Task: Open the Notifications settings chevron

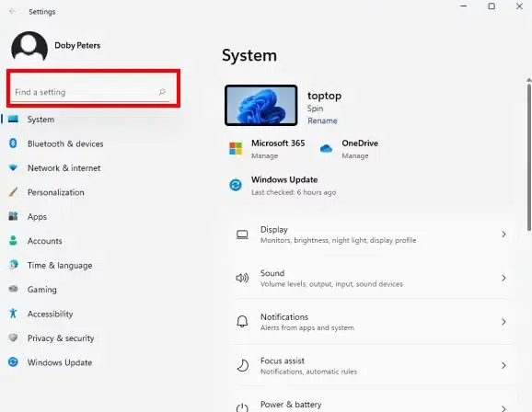Action: pos(503,322)
